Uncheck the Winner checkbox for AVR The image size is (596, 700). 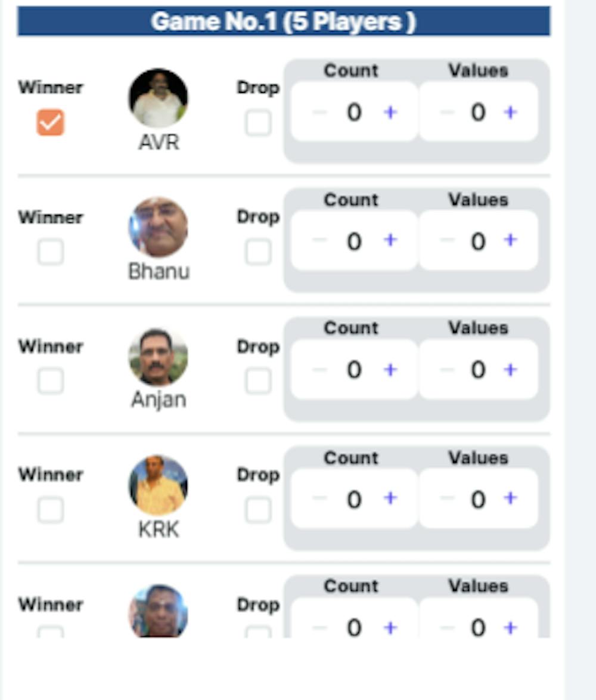(51, 123)
